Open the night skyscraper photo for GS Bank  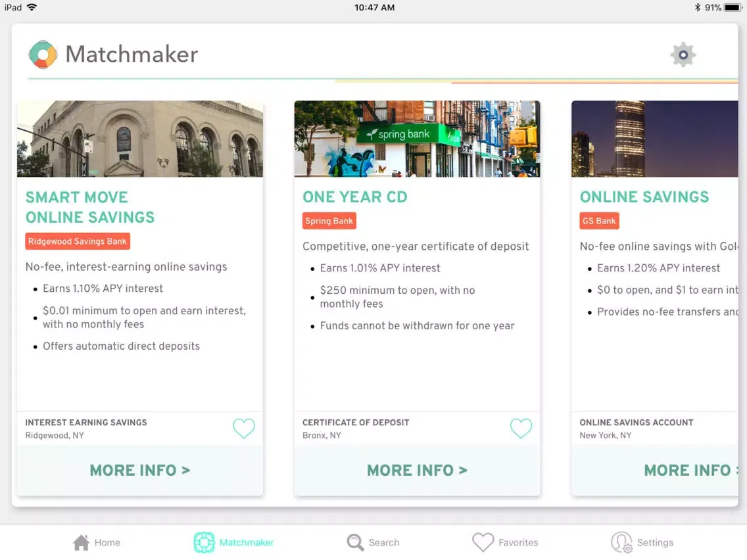click(x=655, y=139)
